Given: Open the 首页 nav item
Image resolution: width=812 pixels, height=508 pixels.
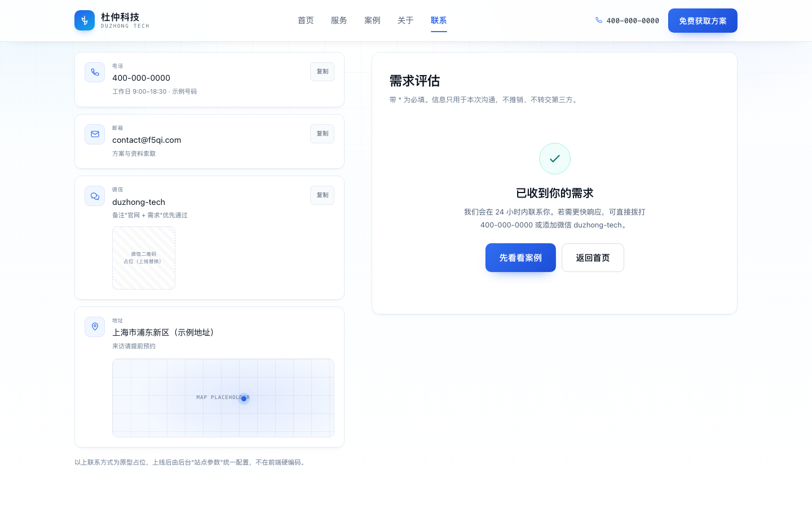Looking at the screenshot, I should pos(306,20).
